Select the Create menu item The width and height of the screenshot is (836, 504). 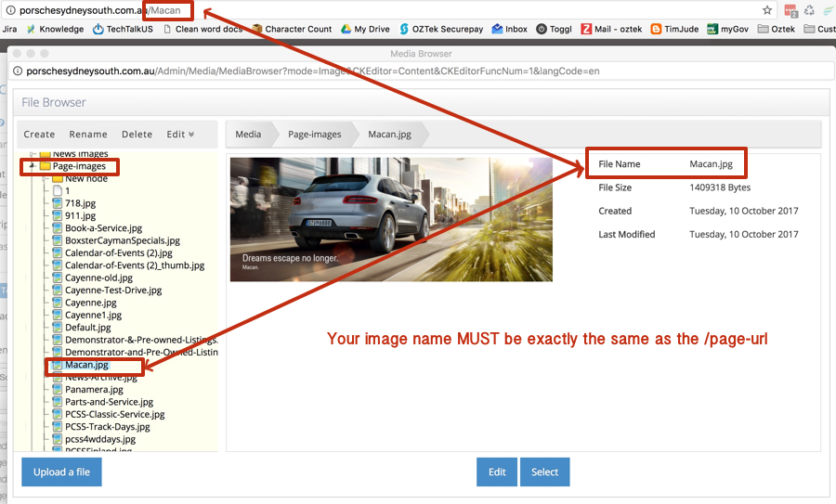[39, 134]
